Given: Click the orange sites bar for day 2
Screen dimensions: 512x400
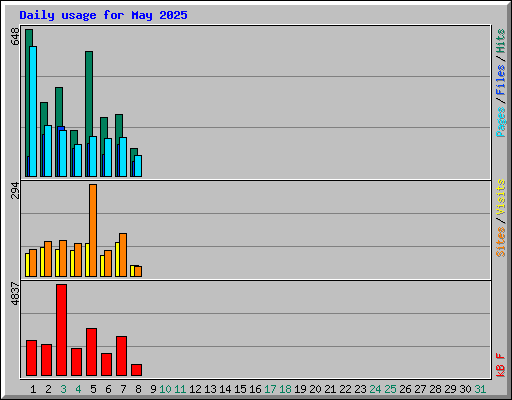Looking at the screenshot, I should (x=48, y=259).
